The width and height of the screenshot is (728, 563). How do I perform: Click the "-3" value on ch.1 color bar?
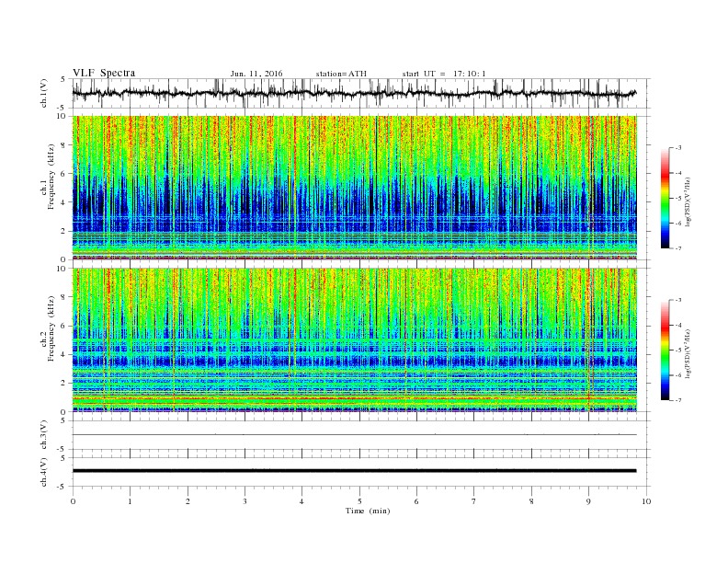678,148
